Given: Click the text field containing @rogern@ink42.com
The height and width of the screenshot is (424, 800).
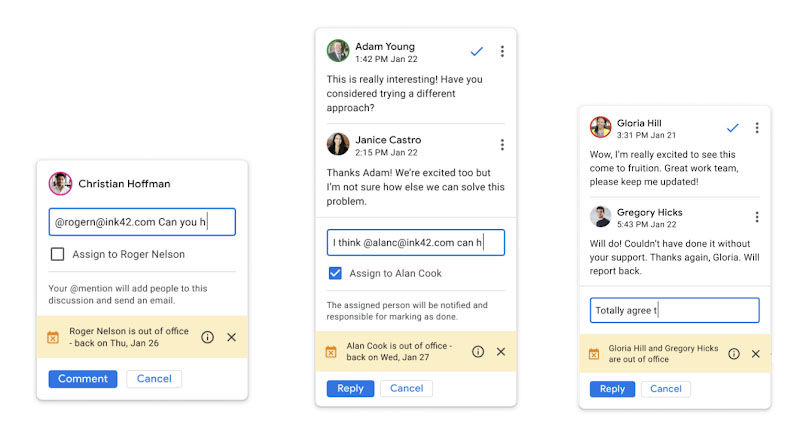Looking at the screenshot, I should tap(142, 222).
